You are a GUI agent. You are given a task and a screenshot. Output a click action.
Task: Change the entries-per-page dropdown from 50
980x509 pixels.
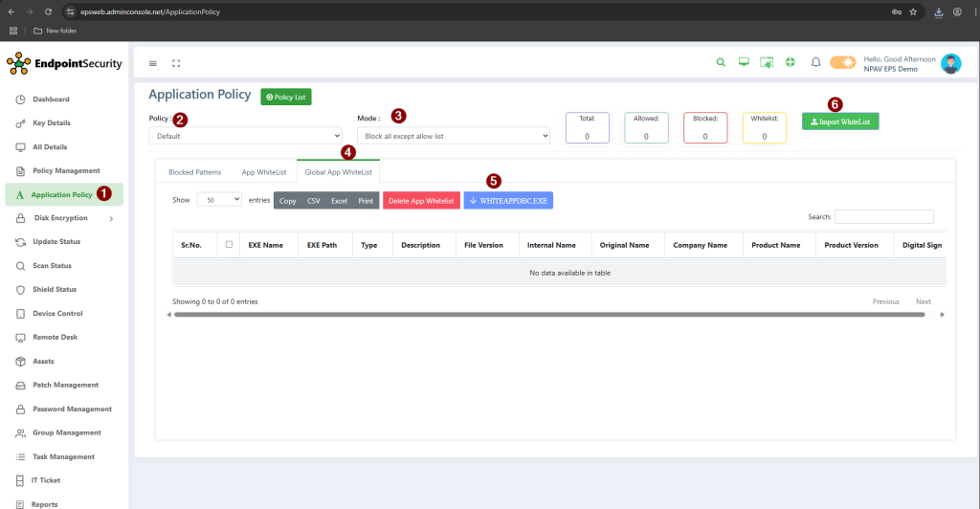(219, 200)
